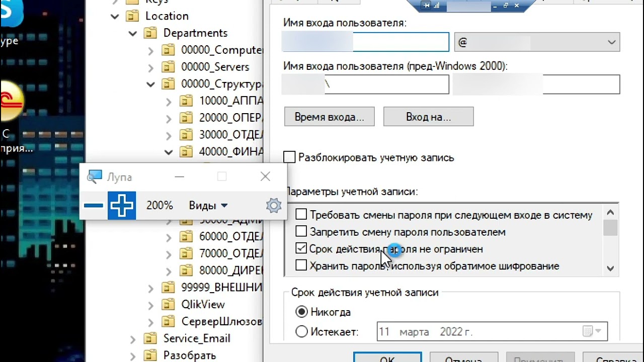The width and height of the screenshot is (644, 362).
Task: Check Хранить пароль, используя обратимое шифрование
Action: (301, 265)
